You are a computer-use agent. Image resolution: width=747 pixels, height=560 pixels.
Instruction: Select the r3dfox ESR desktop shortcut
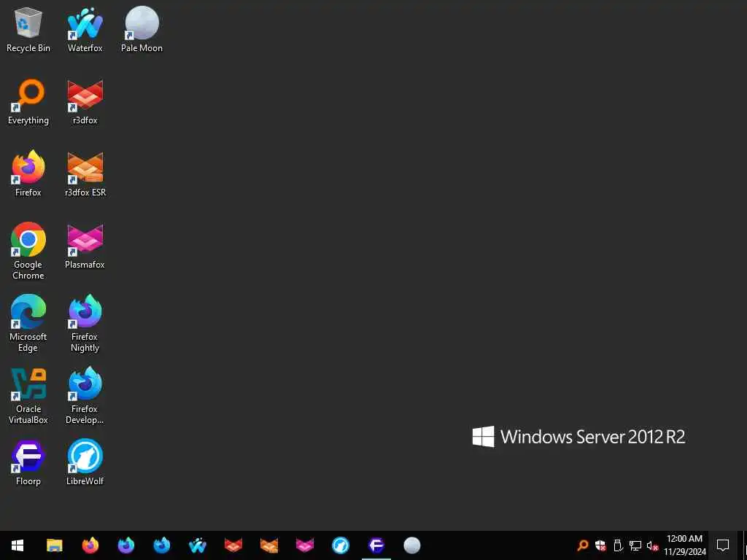[85, 174]
